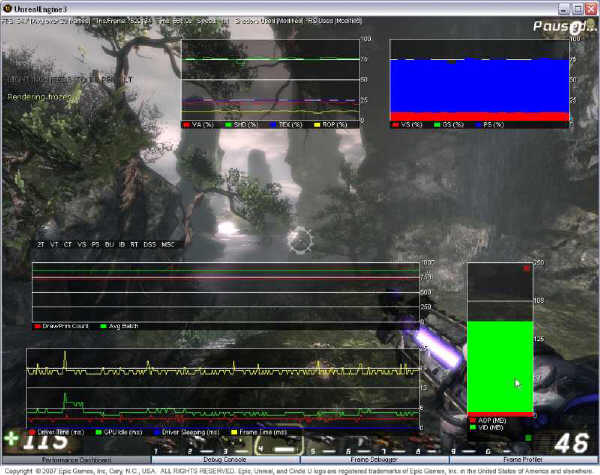Image resolution: width=600 pixels, height=475 pixels.
Task: Click the TEX (%) blue legend swatch
Action: (273, 125)
